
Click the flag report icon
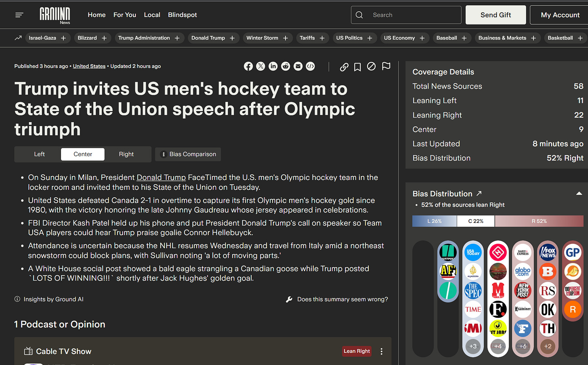tap(386, 66)
